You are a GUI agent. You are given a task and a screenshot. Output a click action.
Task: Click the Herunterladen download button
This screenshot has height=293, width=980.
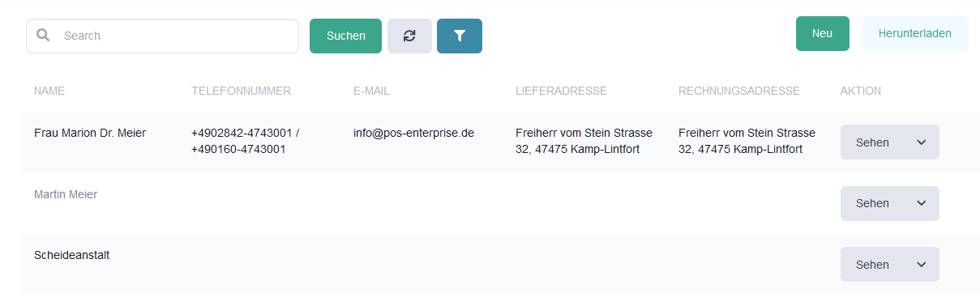point(915,33)
